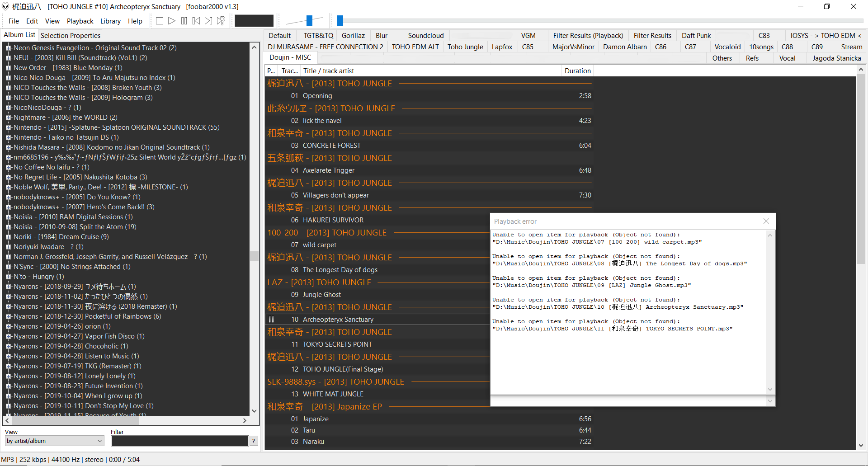This screenshot has height=466, width=868.
Task: Open the 'by artist/album' view dropdown
Action: 55,441
